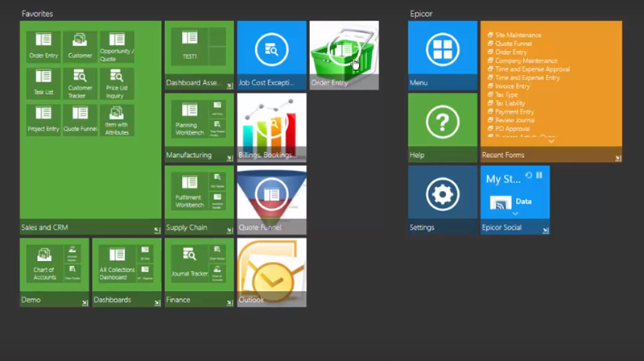Expand the Epicor Social tile chevron
The image size is (644, 361).
pyautogui.click(x=515, y=214)
